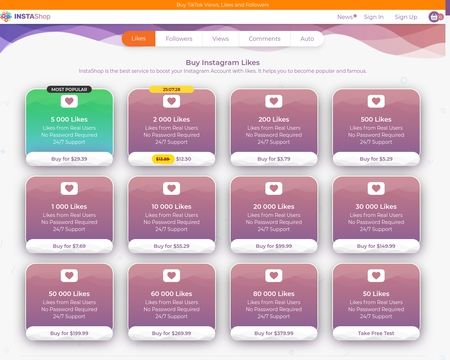Buy 200 Likes for $3.79
Screen dimensions: 450x360
(x=274, y=159)
